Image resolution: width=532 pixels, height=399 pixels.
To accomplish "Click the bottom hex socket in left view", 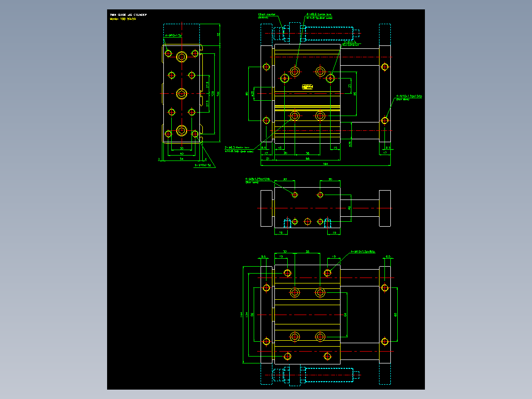I will (182, 130).
